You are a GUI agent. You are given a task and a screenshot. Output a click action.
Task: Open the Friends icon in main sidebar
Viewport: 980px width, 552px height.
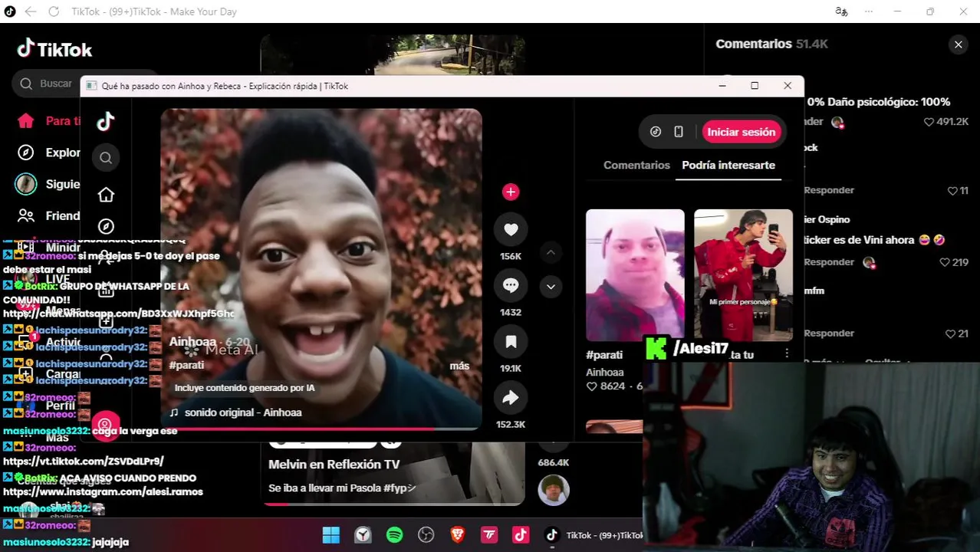[26, 215]
